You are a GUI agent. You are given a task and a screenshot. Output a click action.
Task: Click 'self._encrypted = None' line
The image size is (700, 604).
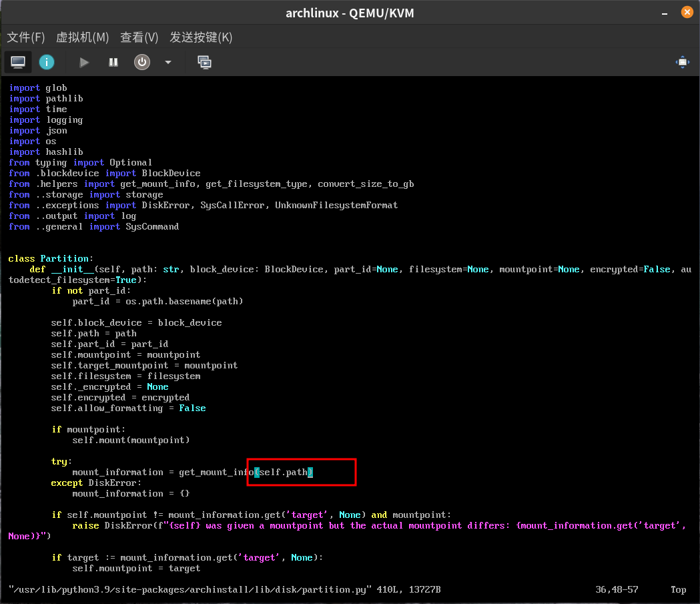pos(109,387)
